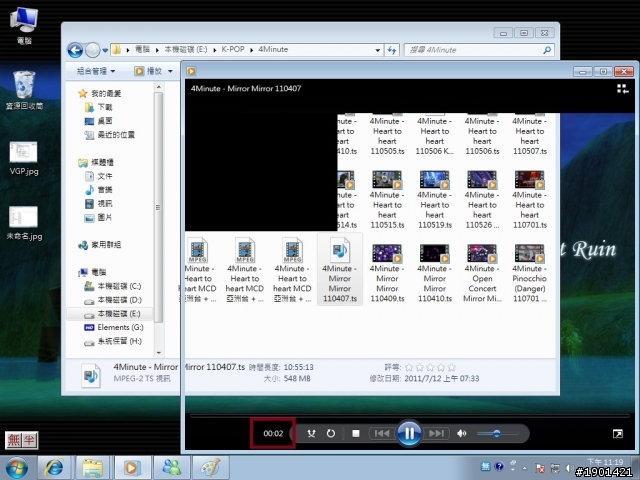Click the Stop playback button

point(357,433)
